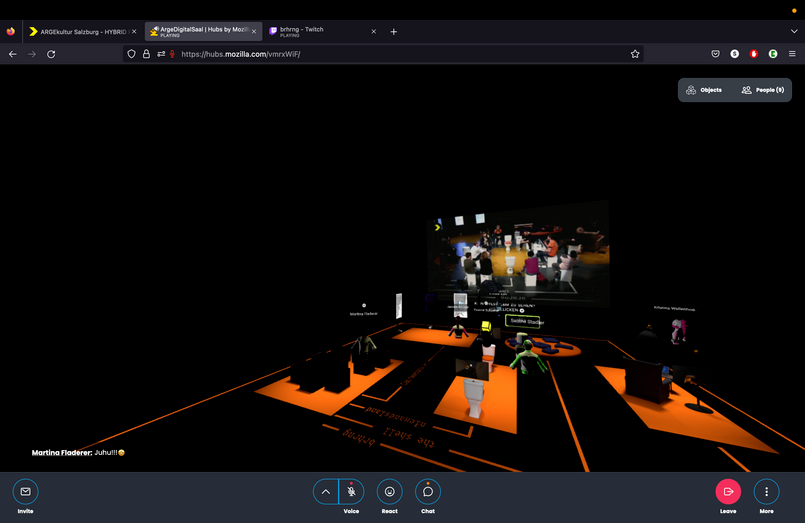Open the More options menu
This screenshot has height=523, width=805.
766,491
